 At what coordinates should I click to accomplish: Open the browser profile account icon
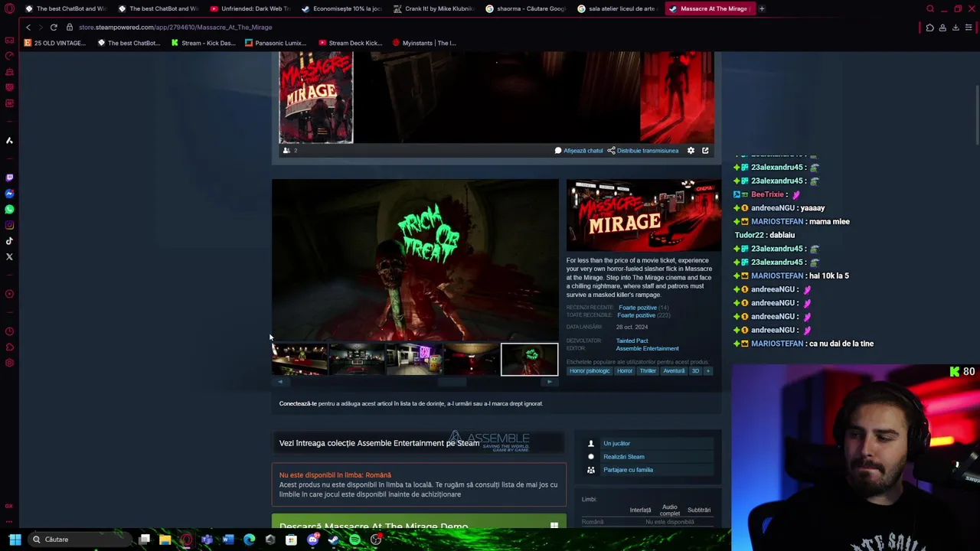click(942, 28)
